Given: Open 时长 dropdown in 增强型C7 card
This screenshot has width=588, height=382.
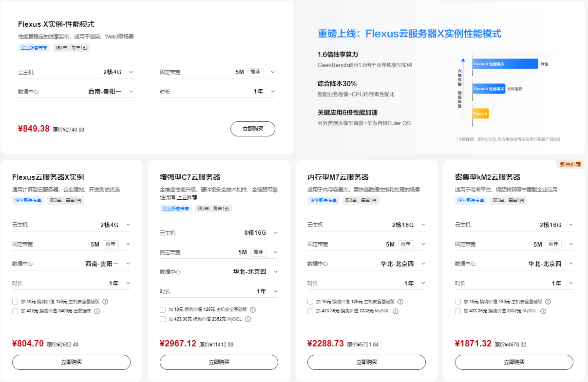Looking at the screenshot, I should 219,291.
